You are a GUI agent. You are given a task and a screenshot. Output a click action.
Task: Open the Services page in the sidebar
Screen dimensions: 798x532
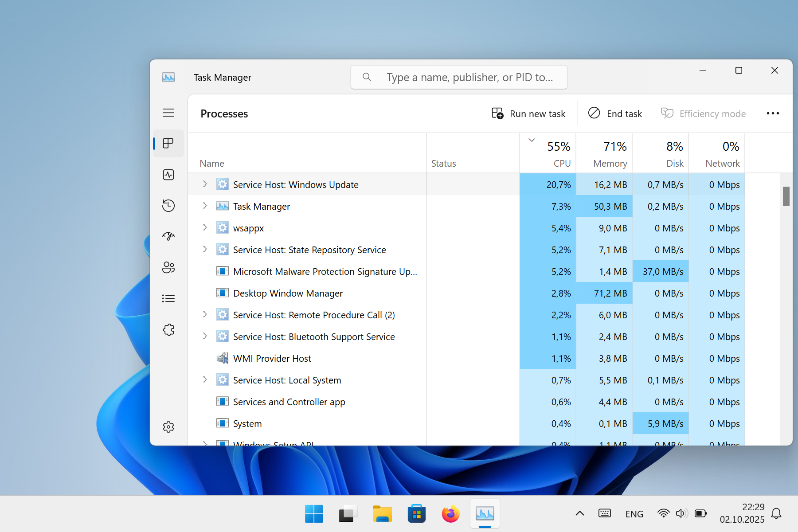168,329
